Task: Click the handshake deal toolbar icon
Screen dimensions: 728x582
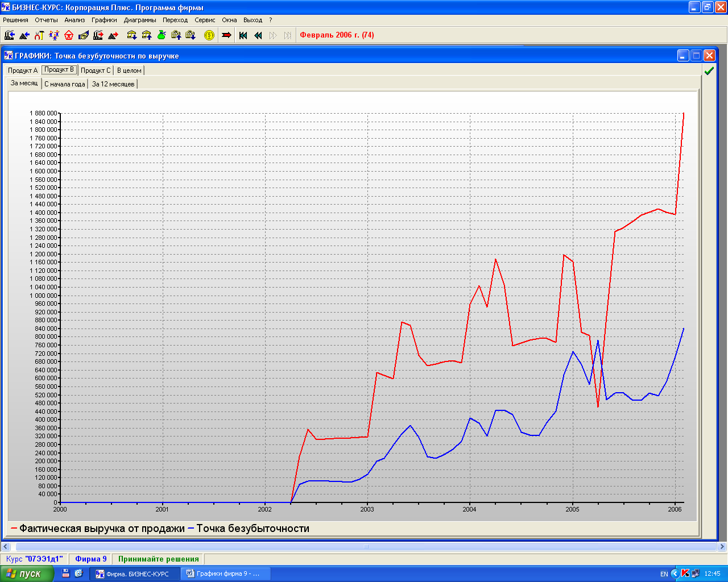Action: pyautogui.click(x=84, y=35)
